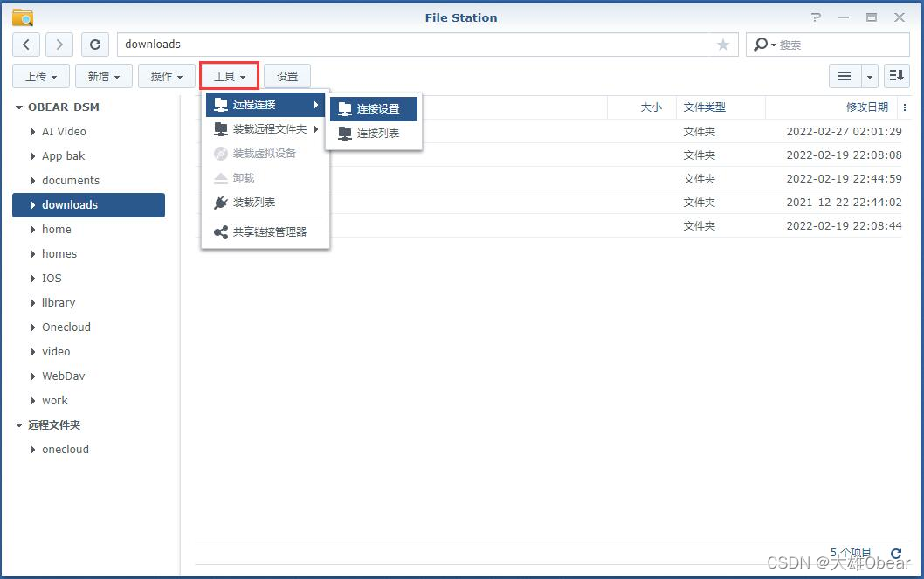Open 新增 create dropdown
Image resolution: width=924 pixels, height=579 pixels.
pos(104,76)
